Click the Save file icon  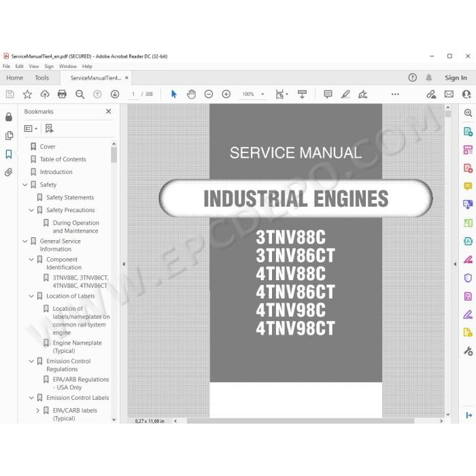(x=10, y=95)
